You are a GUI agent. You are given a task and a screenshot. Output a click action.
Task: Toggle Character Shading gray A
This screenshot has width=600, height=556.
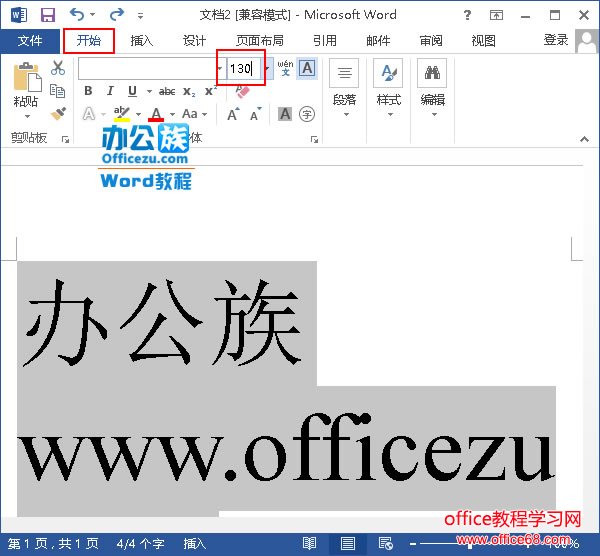[x=285, y=114]
